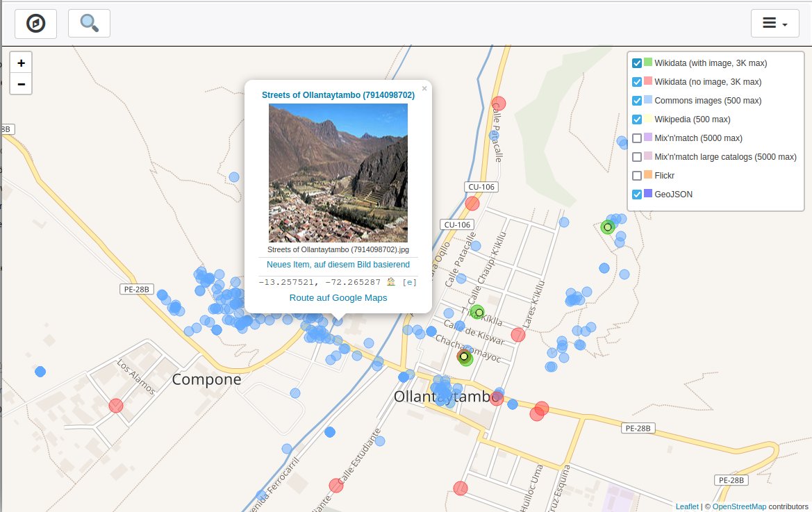The width and height of the screenshot is (812, 512).
Task: Click the [e] edit link in the popup
Action: point(410,281)
